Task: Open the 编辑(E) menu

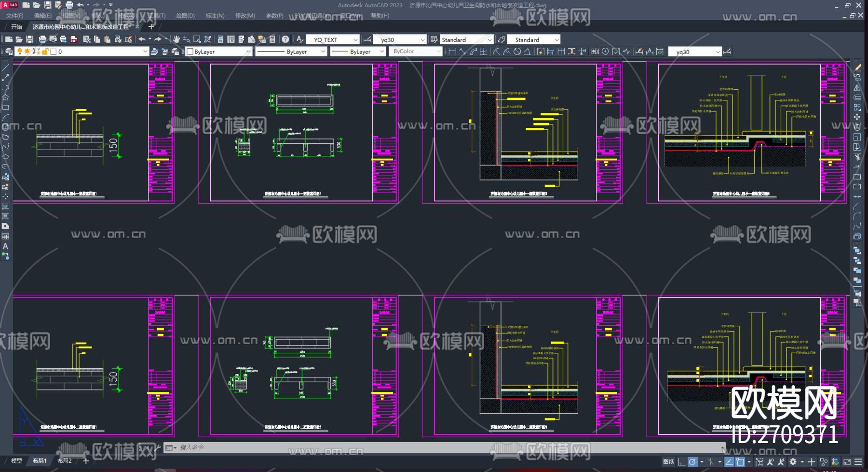Action: pos(43,15)
